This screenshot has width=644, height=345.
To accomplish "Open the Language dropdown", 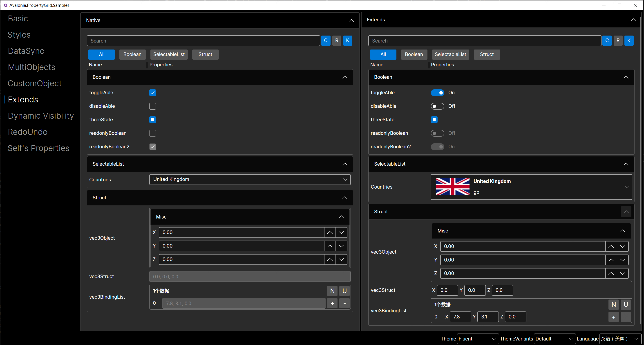I will point(620,338).
